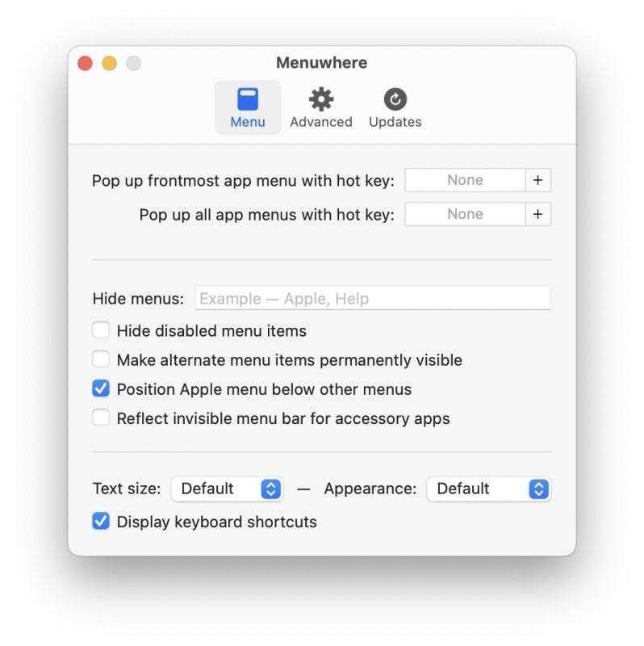This screenshot has height=646, width=644.
Task: Open the Menu preferences tab
Action: click(x=248, y=107)
